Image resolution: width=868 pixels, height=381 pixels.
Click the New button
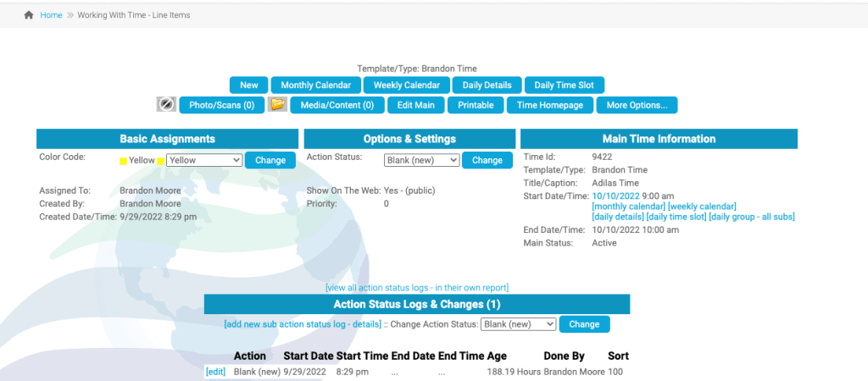(249, 86)
